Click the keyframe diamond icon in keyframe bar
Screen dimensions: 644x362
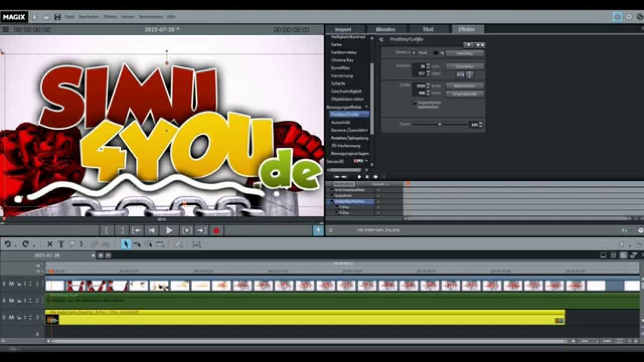coord(359,176)
